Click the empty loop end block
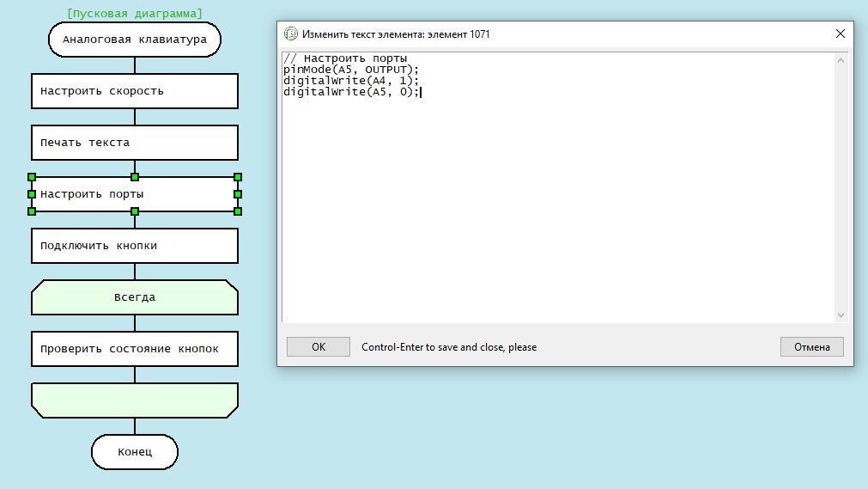 [135, 400]
